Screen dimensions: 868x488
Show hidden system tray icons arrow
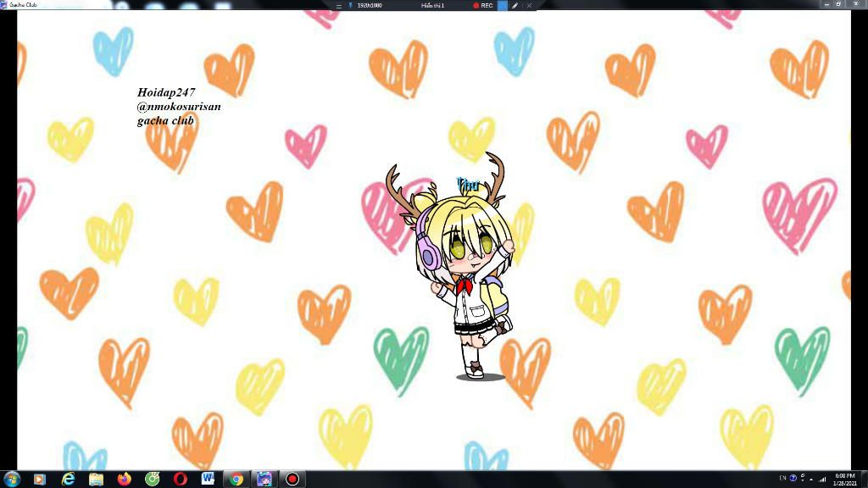[x=811, y=480]
